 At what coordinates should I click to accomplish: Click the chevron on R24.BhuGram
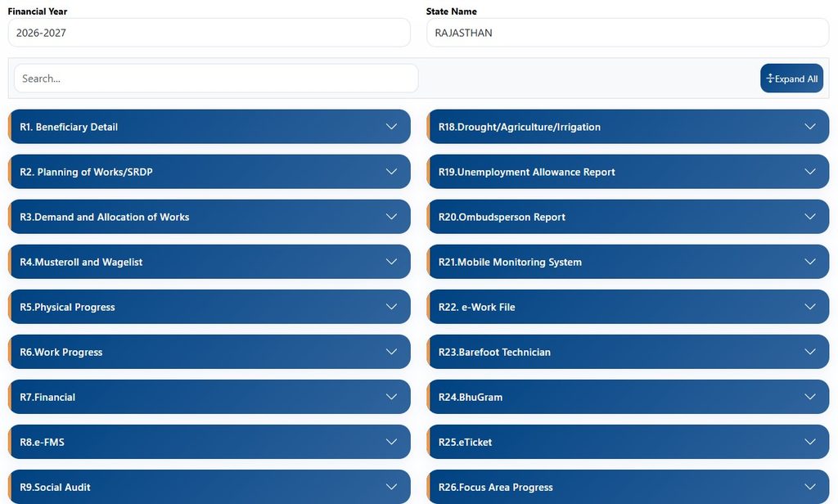coord(810,397)
